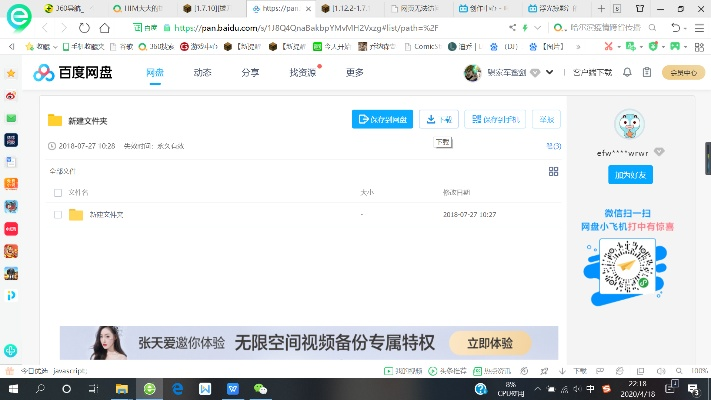Switch to the 360导航 browser tab
Viewport: 711px width, 400px height.
[68, 9]
